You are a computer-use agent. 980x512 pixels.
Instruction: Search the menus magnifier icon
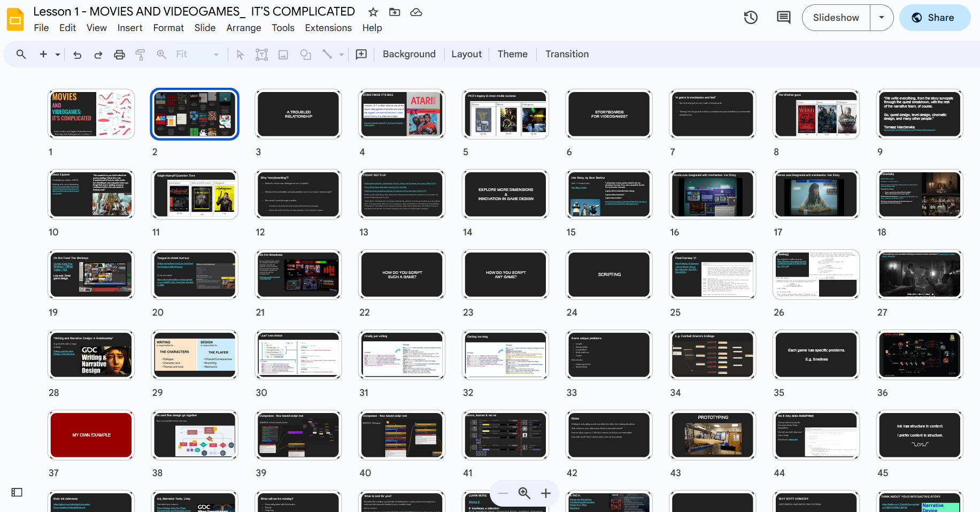coord(21,54)
